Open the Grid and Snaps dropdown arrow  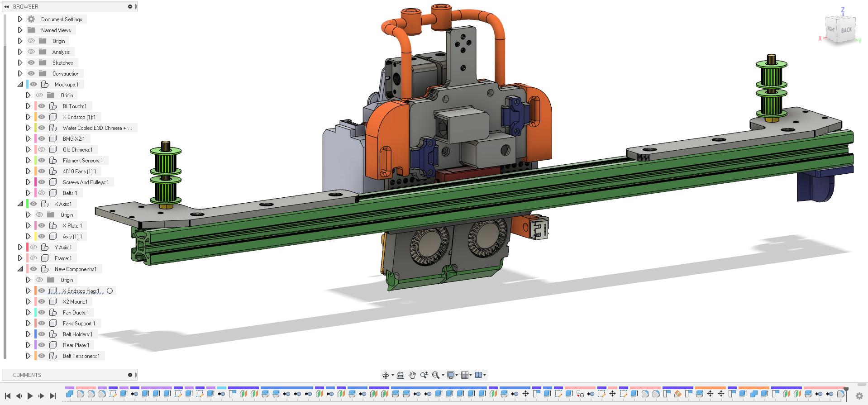tap(471, 375)
